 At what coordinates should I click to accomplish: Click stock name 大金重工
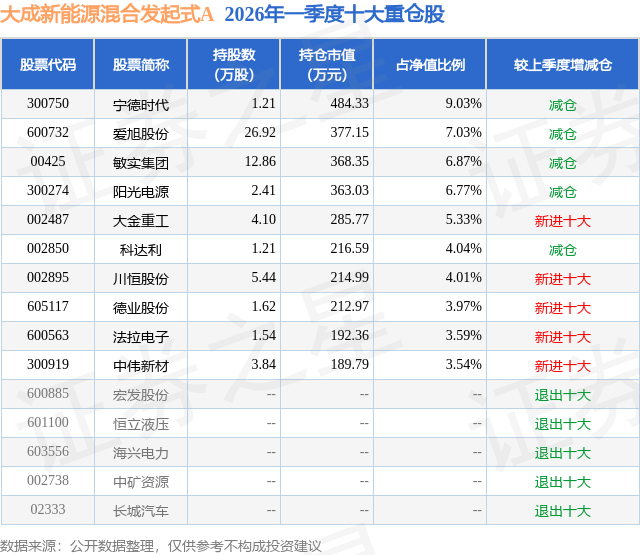click(141, 221)
